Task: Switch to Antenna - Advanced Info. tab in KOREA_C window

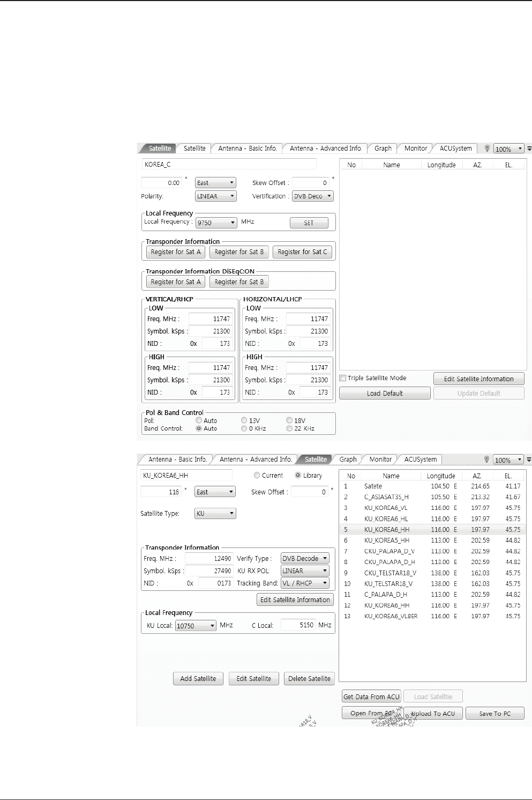Action: (x=326, y=149)
